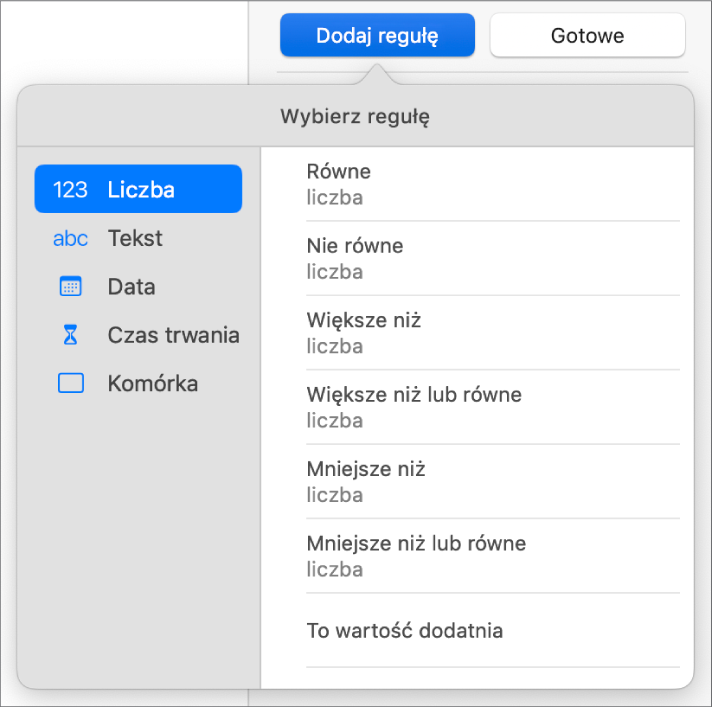Pick the Nie równe rule
Screen dimensions: 713x708
click(493, 258)
